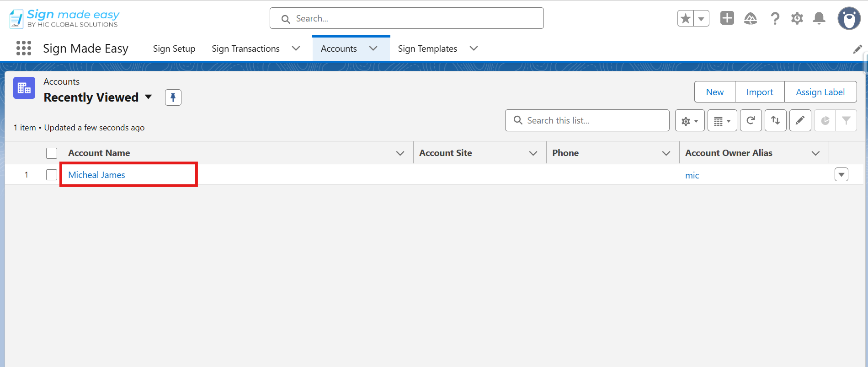Viewport: 868px width, 367px height.
Task: Pin the Recently Viewed list view
Action: [173, 97]
